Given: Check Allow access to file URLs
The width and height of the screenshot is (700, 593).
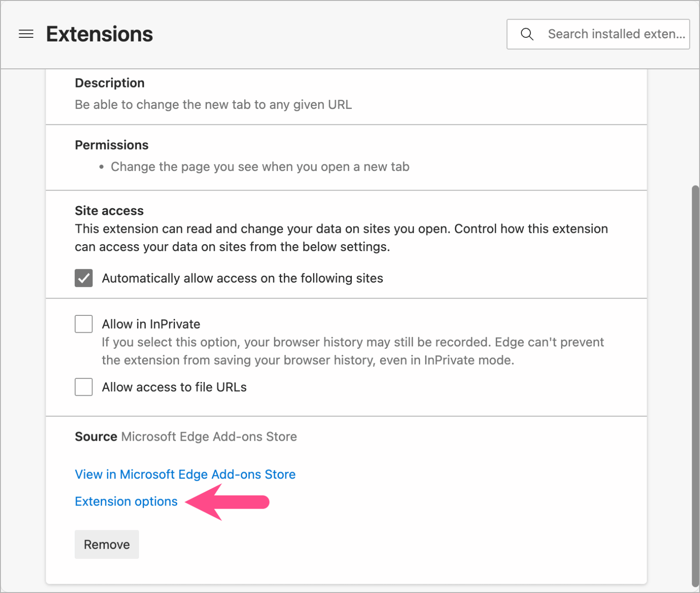Looking at the screenshot, I should coord(83,387).
